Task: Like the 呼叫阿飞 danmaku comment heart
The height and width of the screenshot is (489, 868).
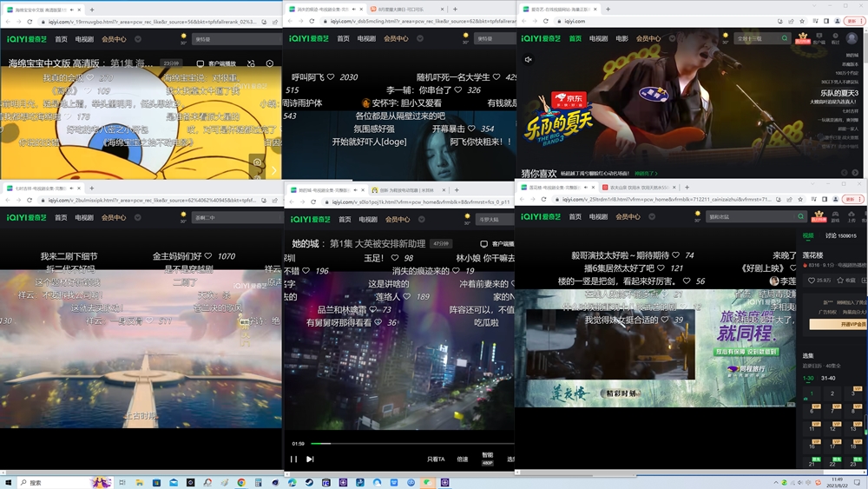Action: [331, 77]
